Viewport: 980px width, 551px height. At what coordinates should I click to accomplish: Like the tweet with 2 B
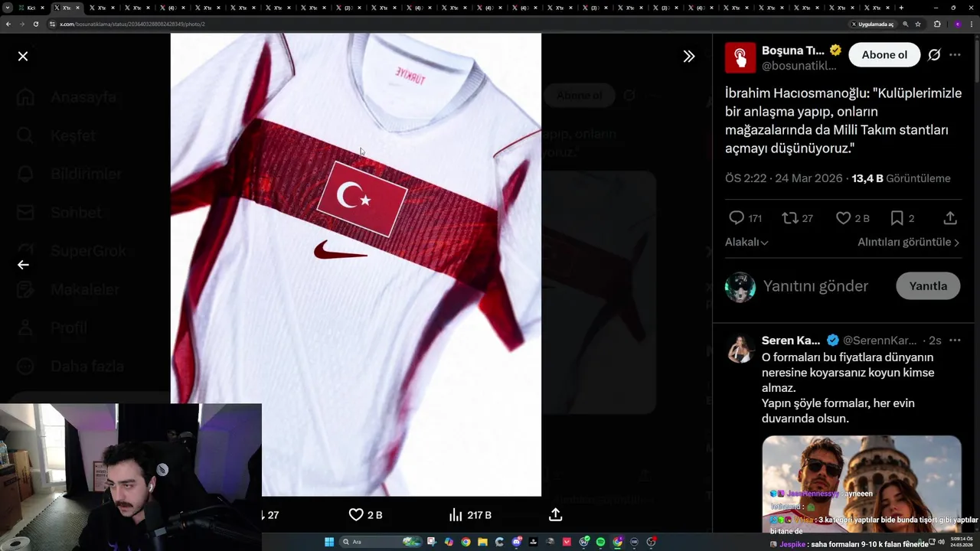point(843,218)
